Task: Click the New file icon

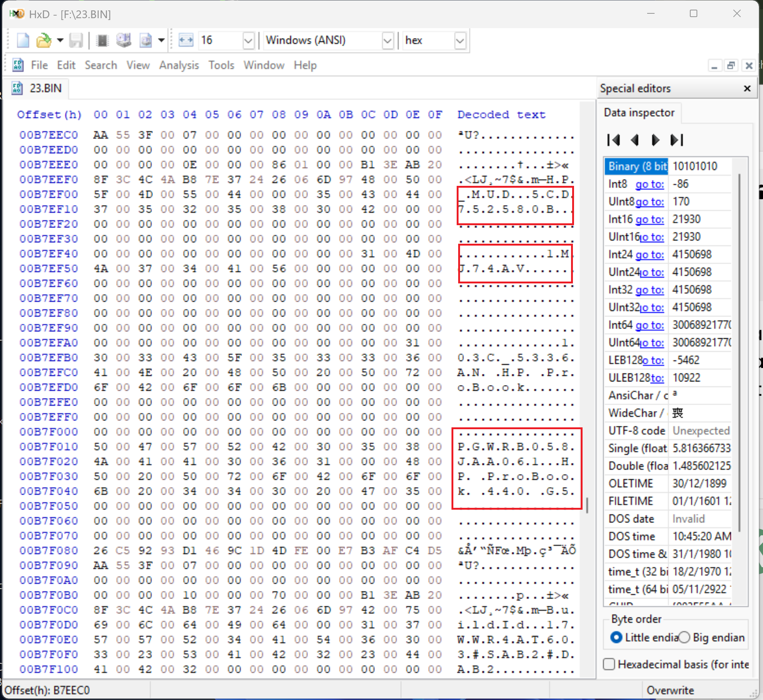Action: click(23, 40)
